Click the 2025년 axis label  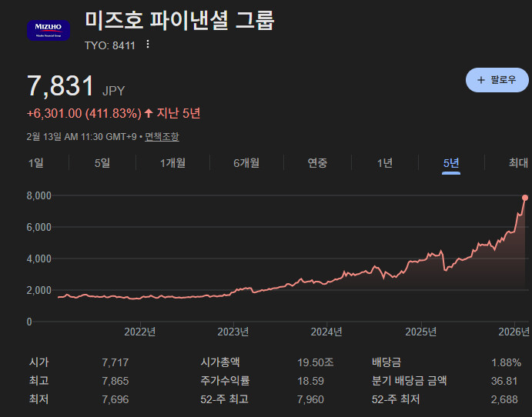420,332
